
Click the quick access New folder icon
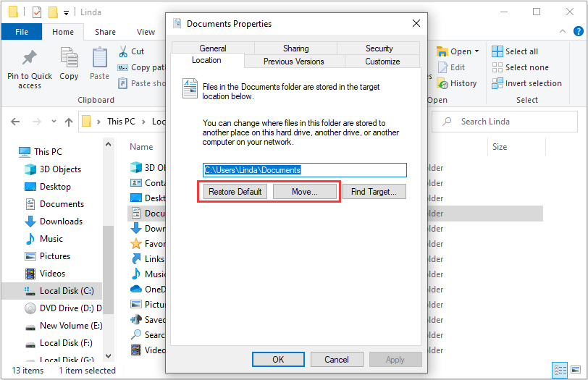pos(53,12)
